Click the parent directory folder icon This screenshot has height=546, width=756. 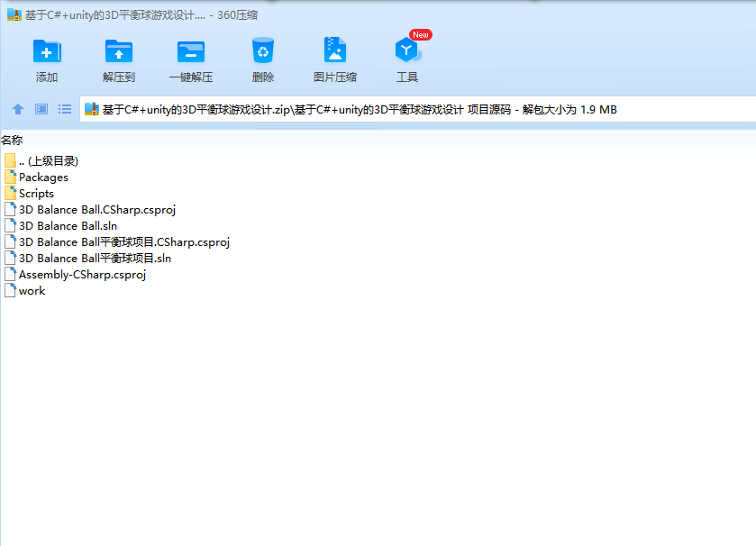click(10, 160)
